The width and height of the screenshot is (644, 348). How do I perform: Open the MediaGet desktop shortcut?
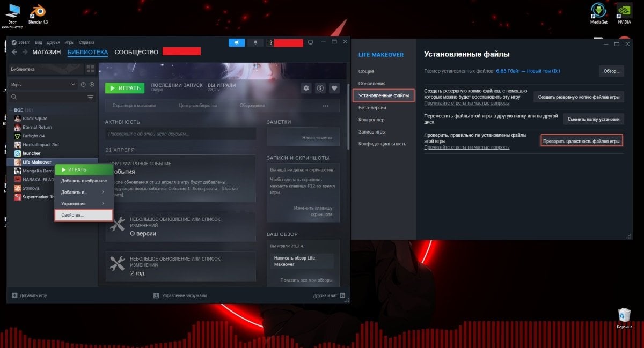598,13
